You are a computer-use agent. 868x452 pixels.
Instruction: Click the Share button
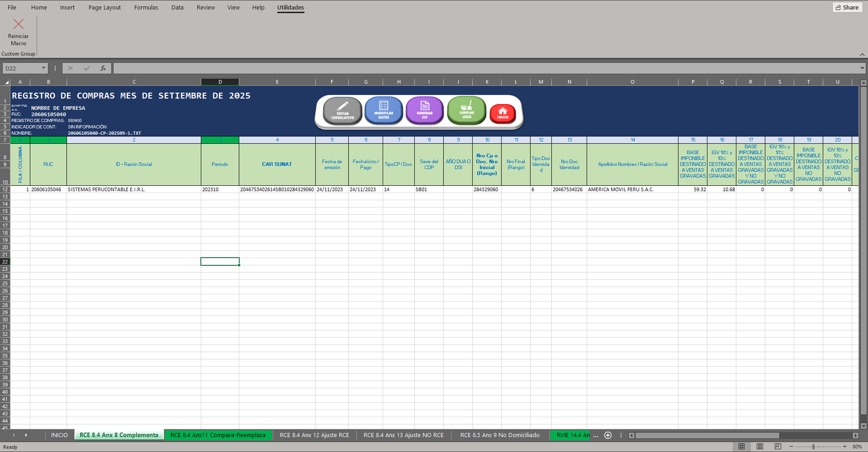847,7
